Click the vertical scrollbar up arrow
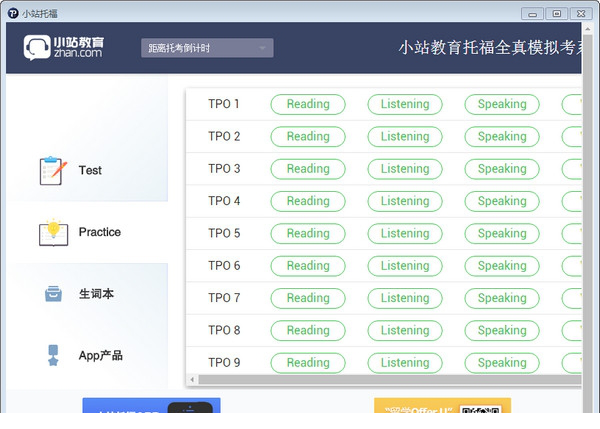Viewport: 600px width, 429px height. pos(588,29)
